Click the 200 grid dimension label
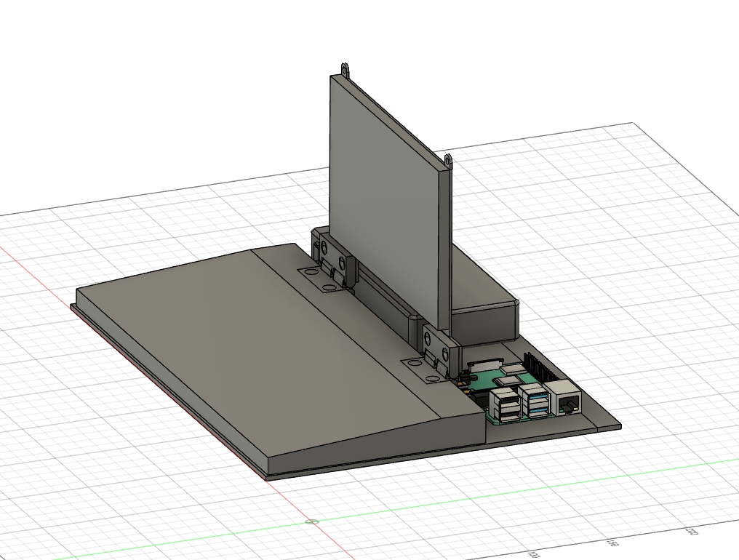This screenshot has height=560, width=739. coord(690,531)
